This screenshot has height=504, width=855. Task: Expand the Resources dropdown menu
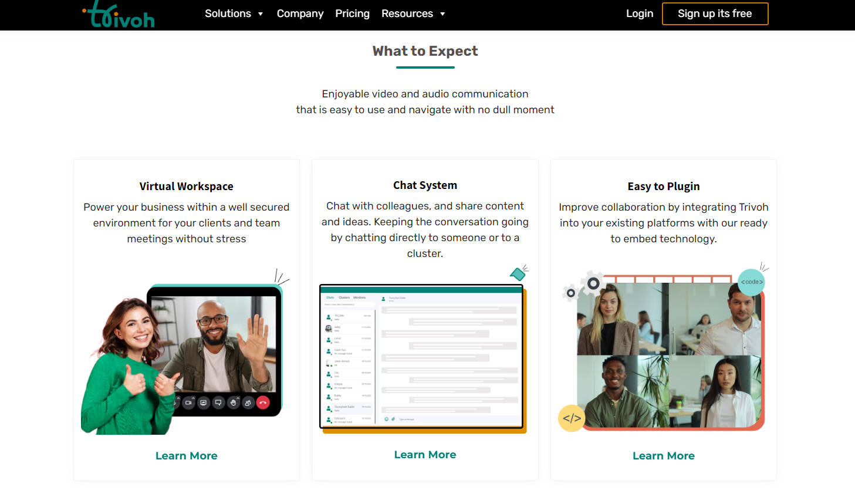pos(413,13)
